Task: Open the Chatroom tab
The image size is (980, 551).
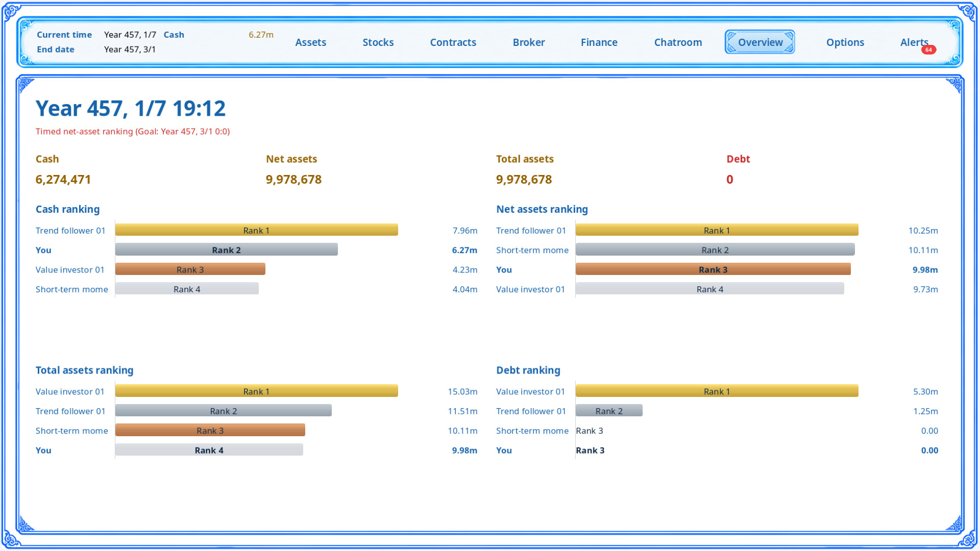Action: [x=678, y=42]
